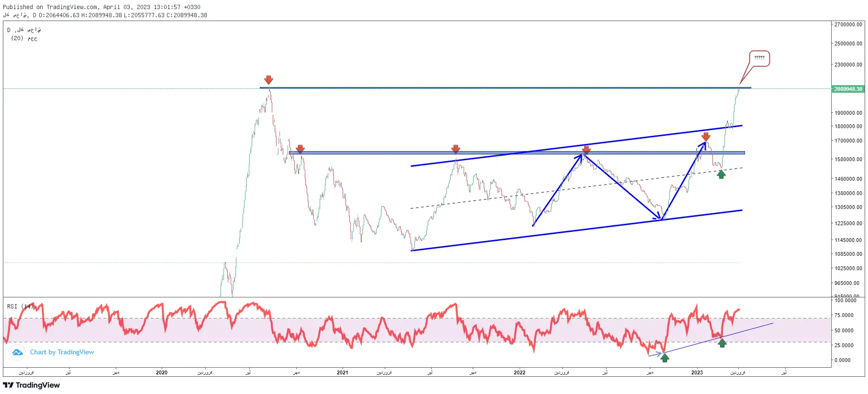Click the RSI 100.0000 scale label
The image size is (868, 394).
coord(846,300)
